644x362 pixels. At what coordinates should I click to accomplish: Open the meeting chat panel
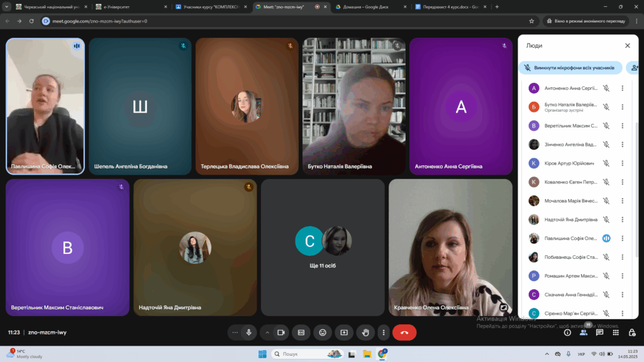[x=600, y=332]
